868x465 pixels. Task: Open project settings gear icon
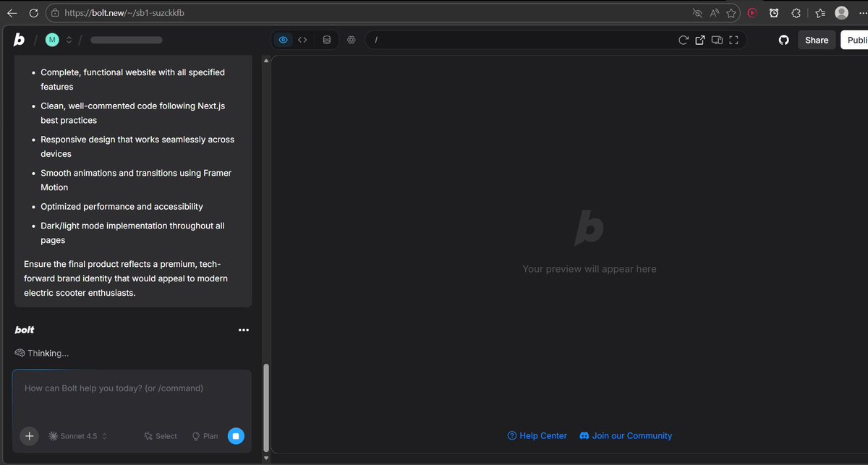pos(352,40)
